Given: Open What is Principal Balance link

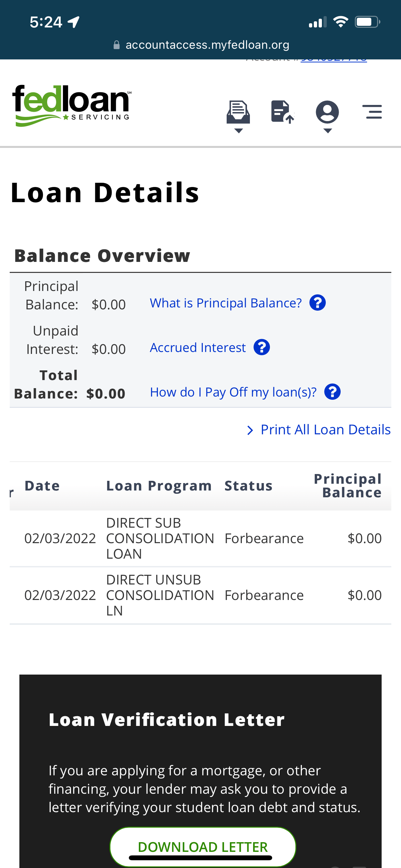Looking at the screenshot, I should coord(225,303).
